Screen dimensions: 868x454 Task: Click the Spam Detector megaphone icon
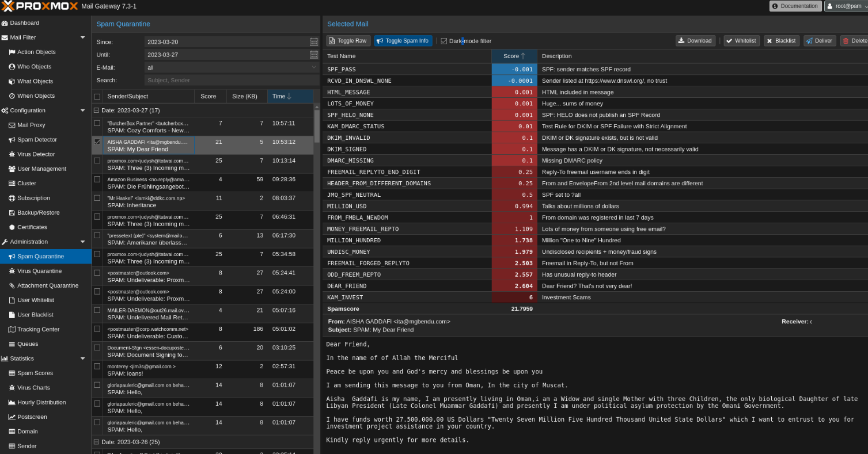12,140
